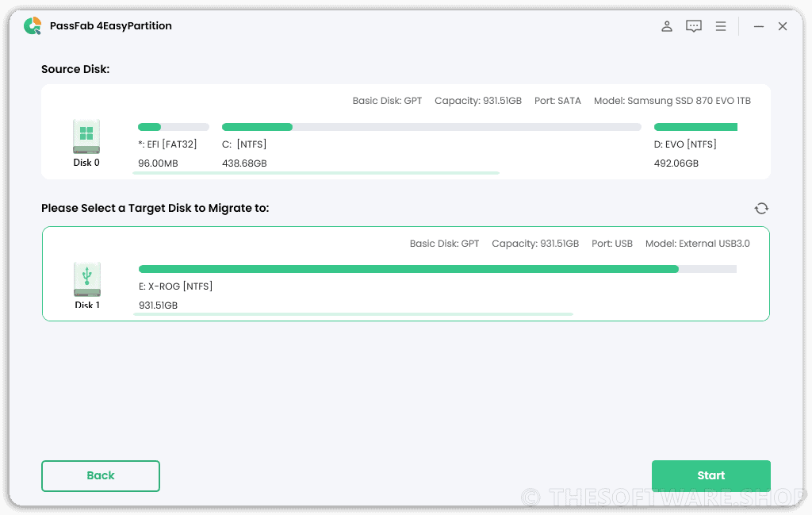Click the target disk horizontal scrollbar

tap(353, 314)
